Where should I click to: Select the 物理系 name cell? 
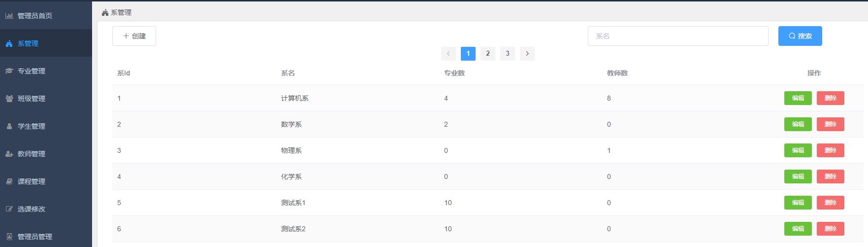(x=291, y=150)
